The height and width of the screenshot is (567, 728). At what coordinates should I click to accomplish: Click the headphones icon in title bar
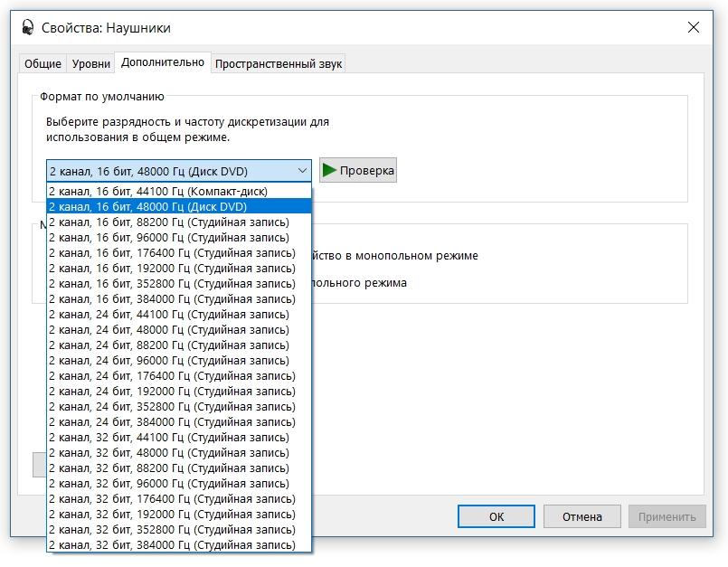(27, 27)
